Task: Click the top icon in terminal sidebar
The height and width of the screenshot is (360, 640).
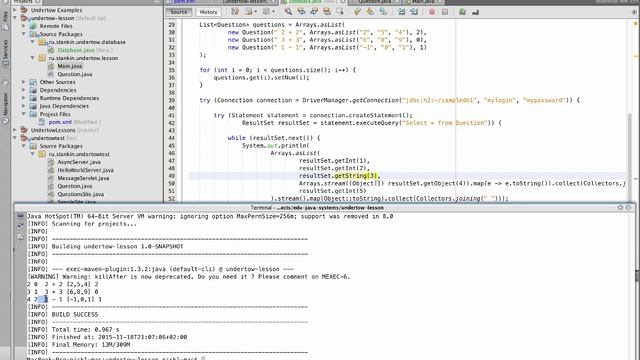Action: point(20,216)
